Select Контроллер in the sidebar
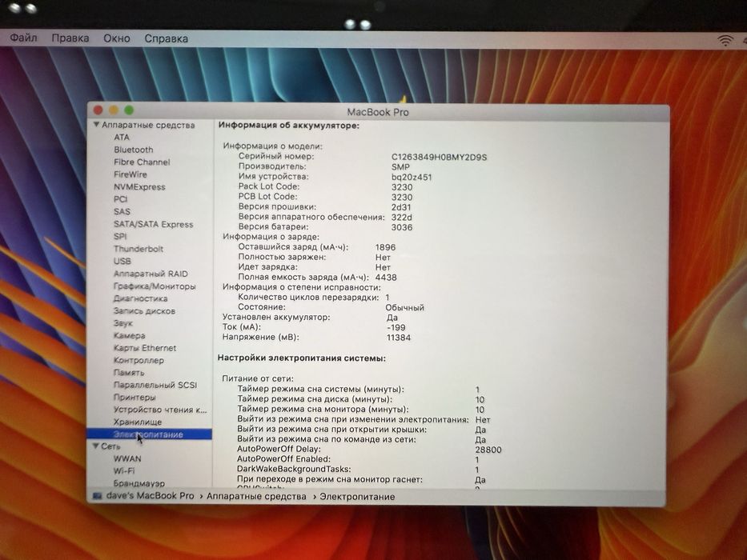This screenshot has width=747, height=560. 139,361
